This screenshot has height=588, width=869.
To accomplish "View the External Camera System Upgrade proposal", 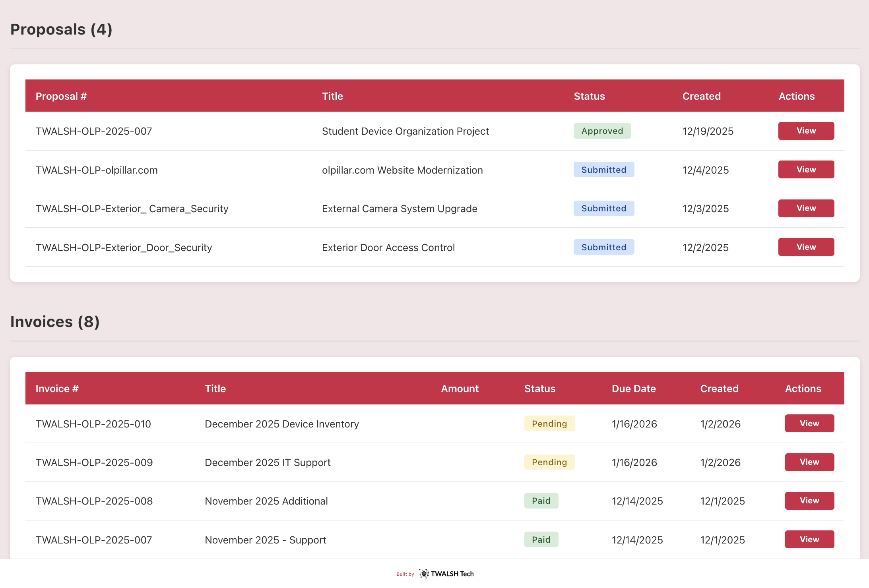I will [x=805, y=208].
